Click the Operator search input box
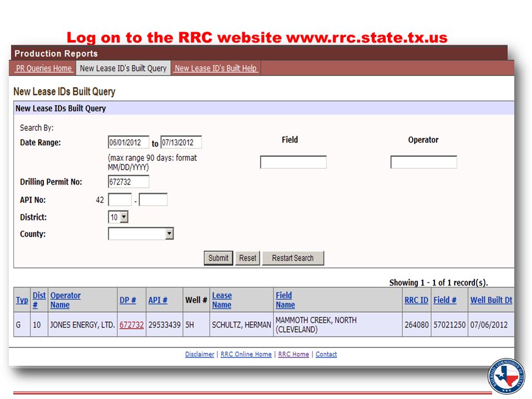 [423, 162]
